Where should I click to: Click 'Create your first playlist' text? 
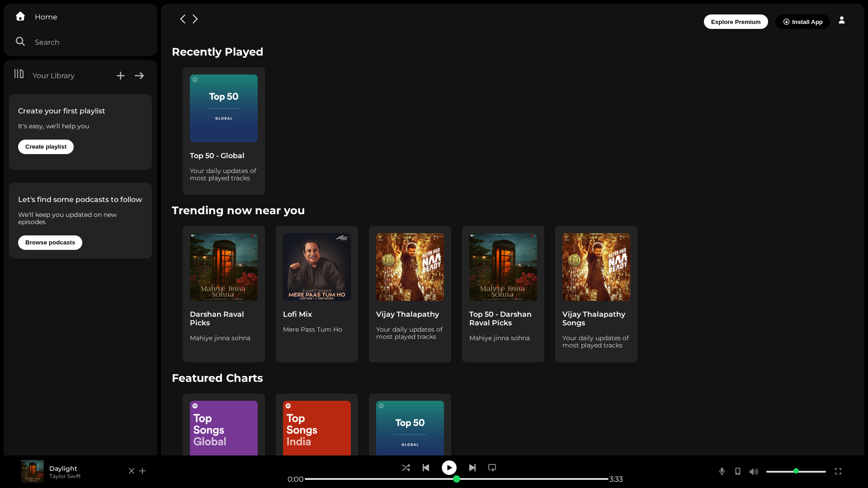click(61, 111)
